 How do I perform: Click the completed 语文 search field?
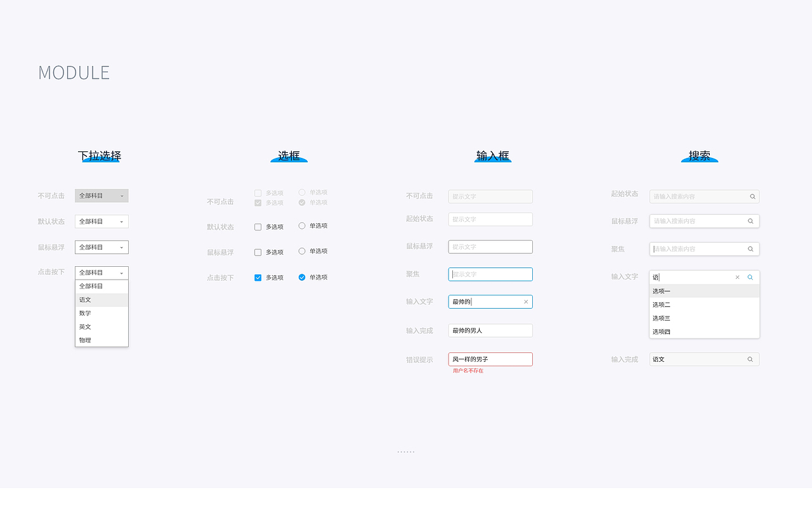point(704,359)
